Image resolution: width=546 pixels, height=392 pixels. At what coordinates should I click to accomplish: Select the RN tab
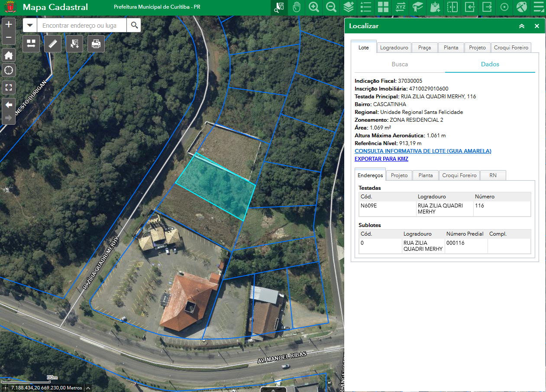(x=493, y=175)
